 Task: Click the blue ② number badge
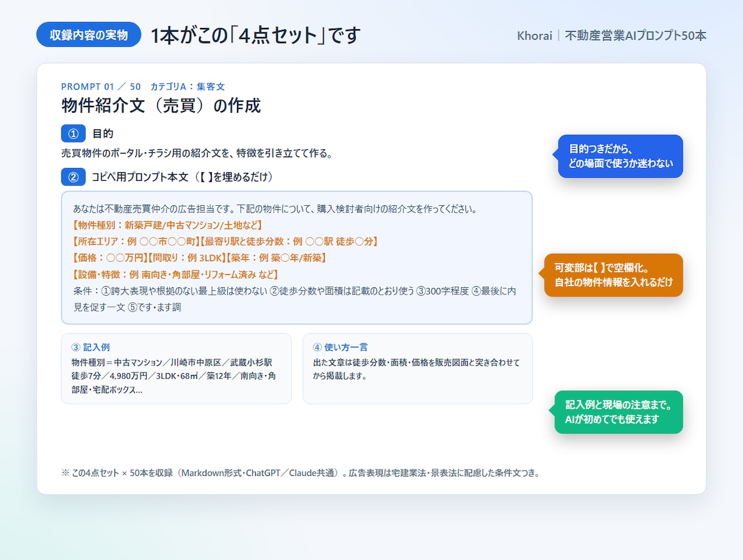coord(74,177)
